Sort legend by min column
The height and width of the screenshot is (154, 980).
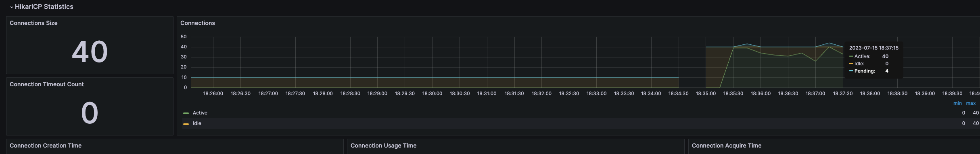point(957,103)
